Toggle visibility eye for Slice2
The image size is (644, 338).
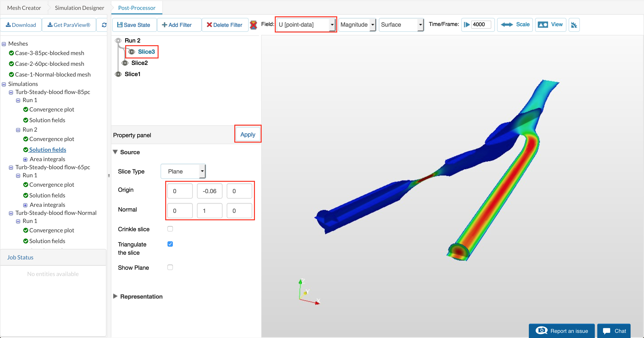125,63
